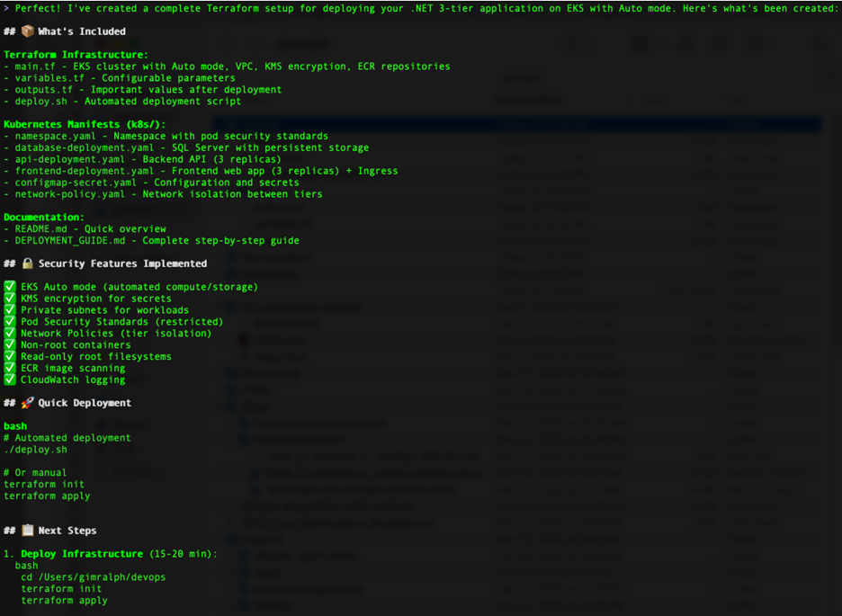The height and width of the screenshot is (616, 842).
Task: Click the green checkmark next to Read-only root filesystems
Action: pos(10,356)
